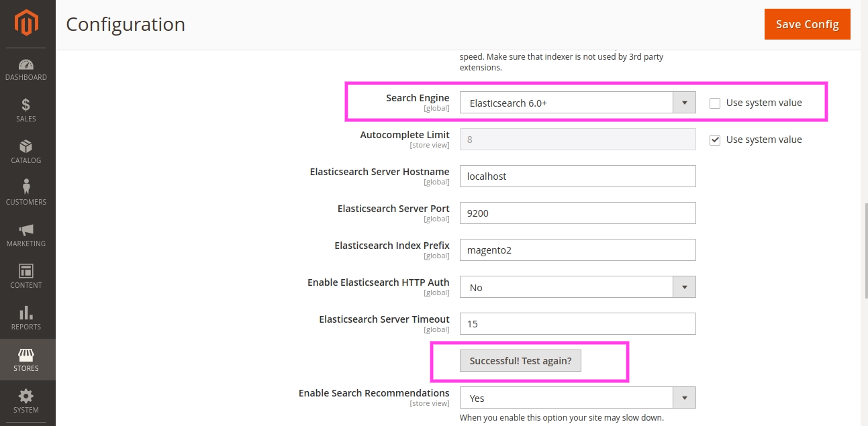Click the Elasticsearch Index Prefix label
868x426 pixels.
pos(392,246)
